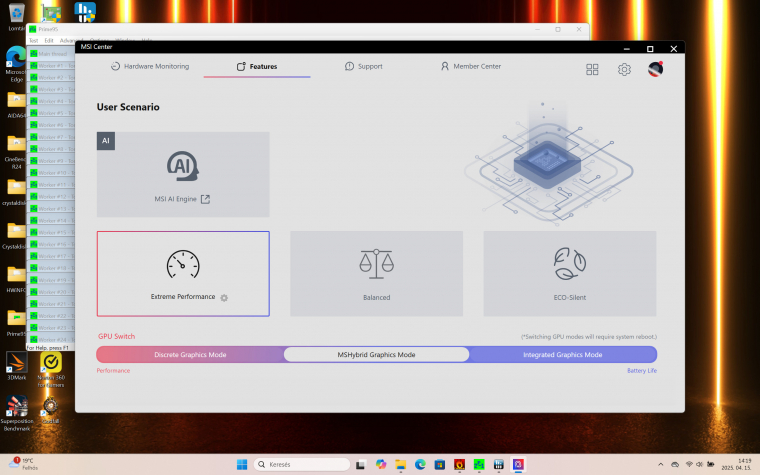
Task: Open File Explorer from the taskbar
Action: click(x=400, y=464)
